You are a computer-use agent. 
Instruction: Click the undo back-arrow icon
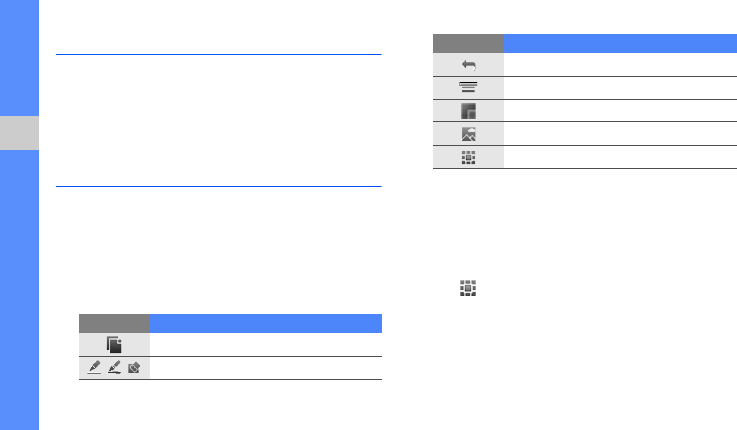tap(469, 65)
